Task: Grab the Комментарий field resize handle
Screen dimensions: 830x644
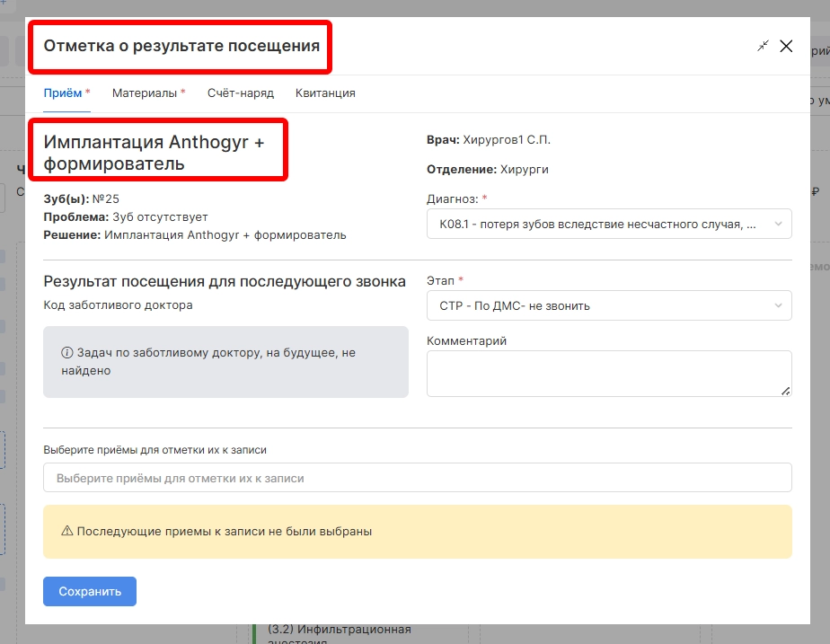Action: (786, 391)
